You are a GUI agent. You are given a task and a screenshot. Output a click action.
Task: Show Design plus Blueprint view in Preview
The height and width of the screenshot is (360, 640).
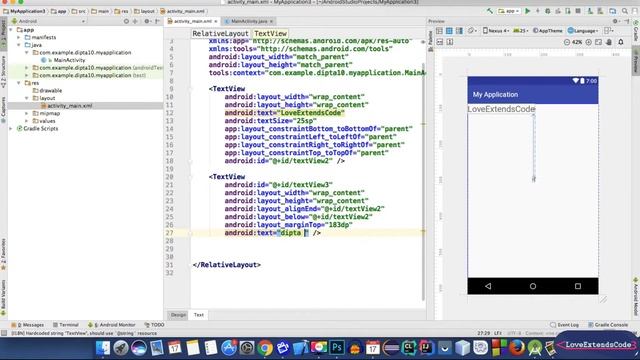point(459,31)
